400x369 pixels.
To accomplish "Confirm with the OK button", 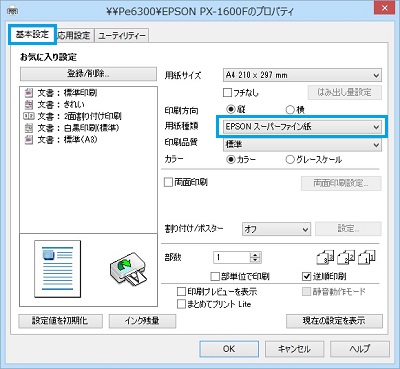I will [x=229, y=349].
